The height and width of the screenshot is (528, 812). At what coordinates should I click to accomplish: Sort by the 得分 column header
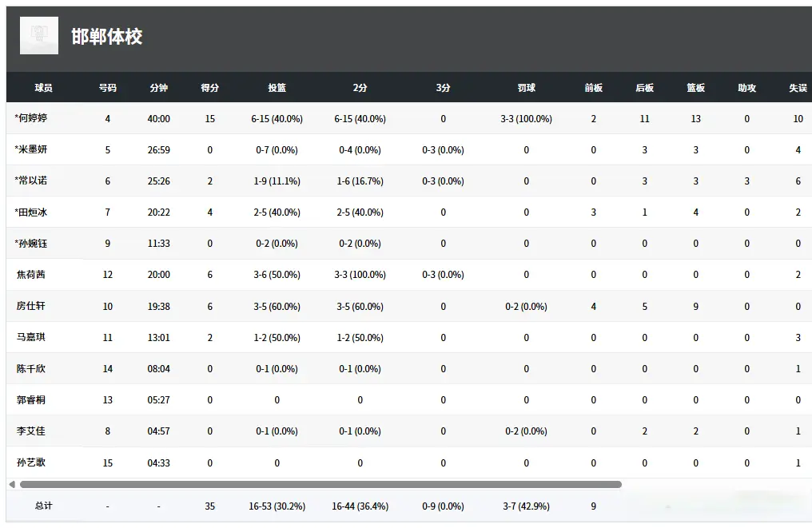(210, 88)
